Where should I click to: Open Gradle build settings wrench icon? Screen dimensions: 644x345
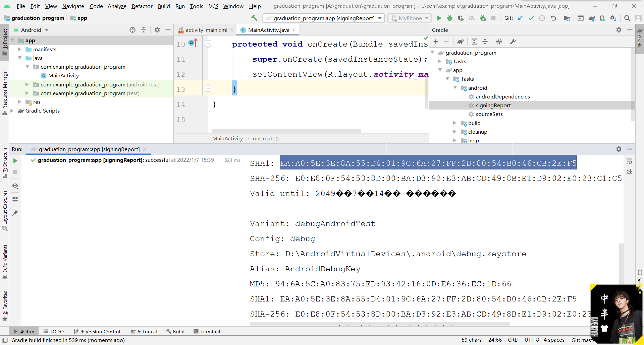pyautogui.click(x=513, y=42)
